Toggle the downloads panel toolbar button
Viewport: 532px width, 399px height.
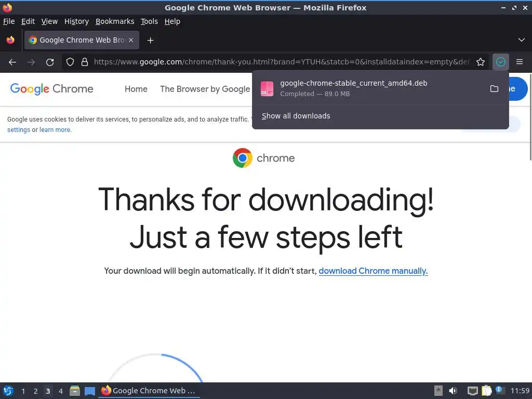point(501,62)
